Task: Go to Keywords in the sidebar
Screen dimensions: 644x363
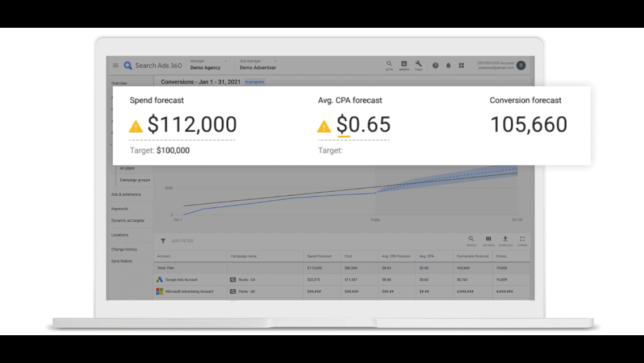Action: point(120,209)
